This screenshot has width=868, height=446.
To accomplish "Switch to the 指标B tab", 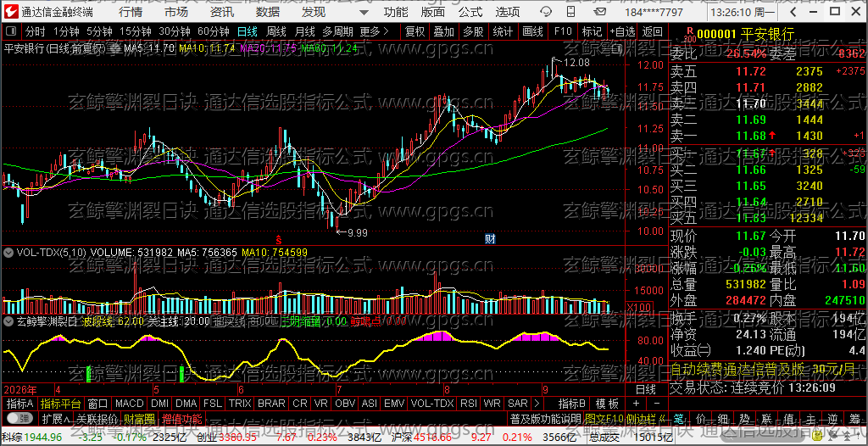I will point(572,404).
